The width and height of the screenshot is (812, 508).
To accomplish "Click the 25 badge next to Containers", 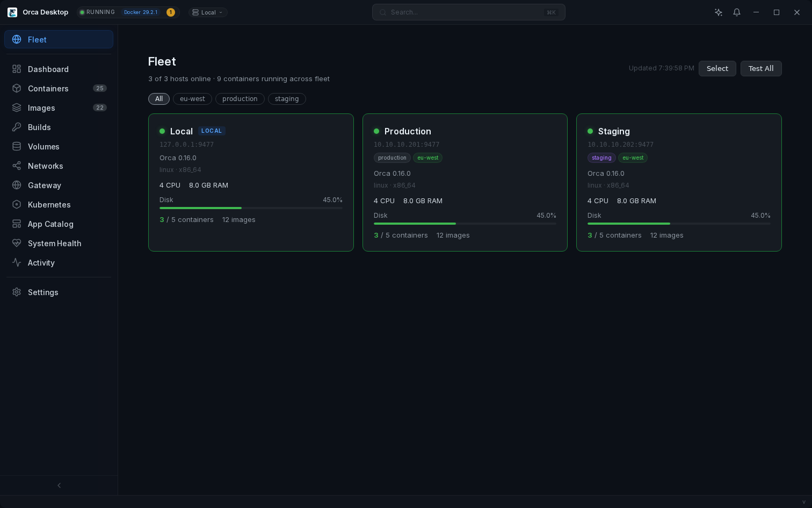I will point(100,88).
